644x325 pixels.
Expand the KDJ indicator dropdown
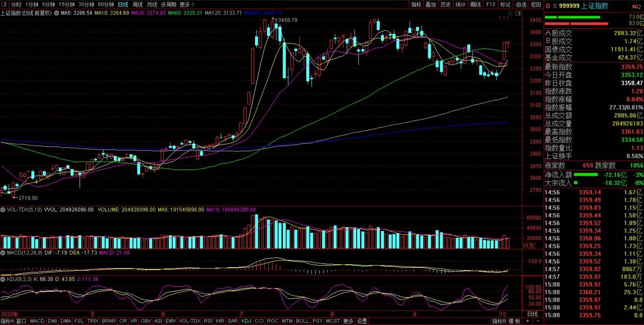click(3, 279)
